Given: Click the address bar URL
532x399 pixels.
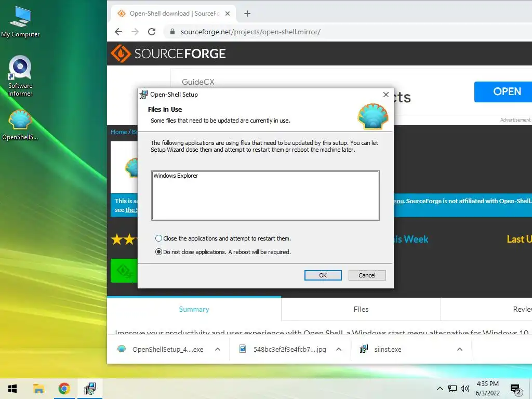Looking at the screenshot, I should pyautogui.click(x=250, y=32).
